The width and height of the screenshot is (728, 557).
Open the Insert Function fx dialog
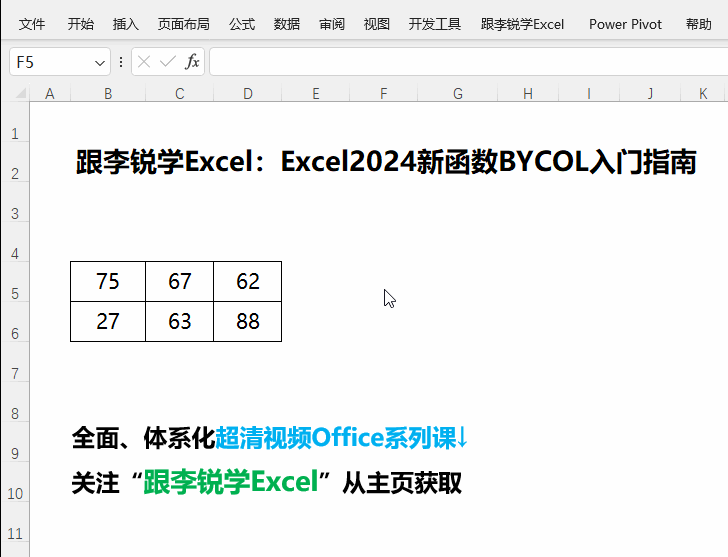click(192, 62)
